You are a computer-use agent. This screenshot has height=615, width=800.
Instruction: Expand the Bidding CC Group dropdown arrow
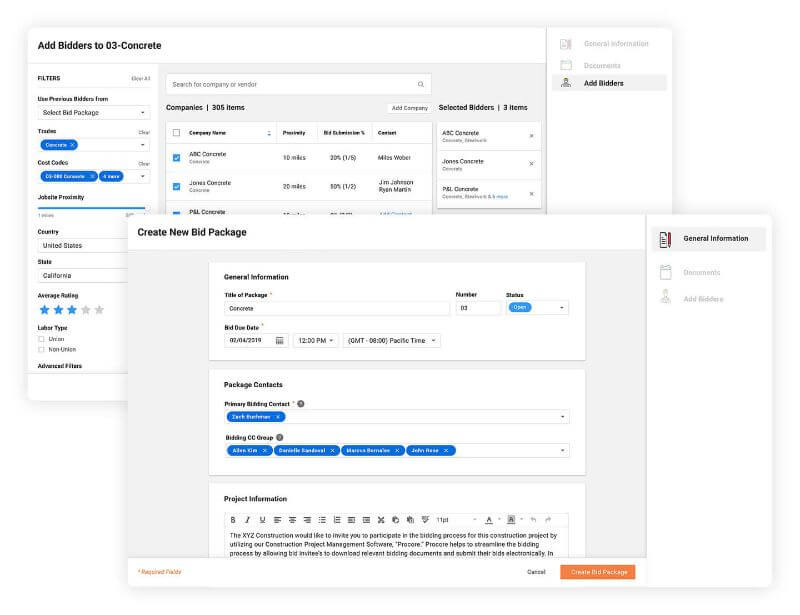click(563, 451)
